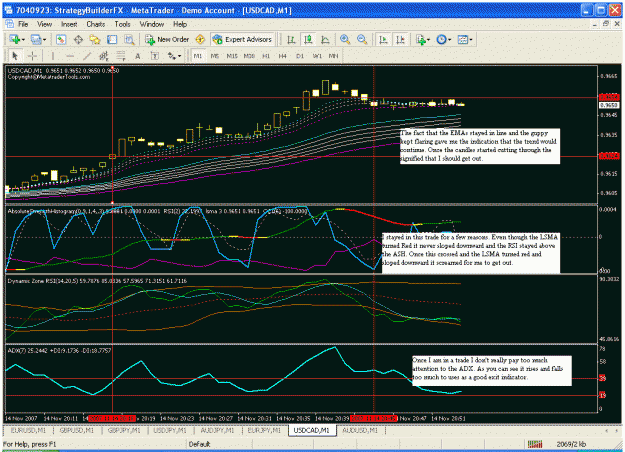This screenshot has width=625, height=452.
Task: Switch chart to H1 timeframe
Action: 266,56
